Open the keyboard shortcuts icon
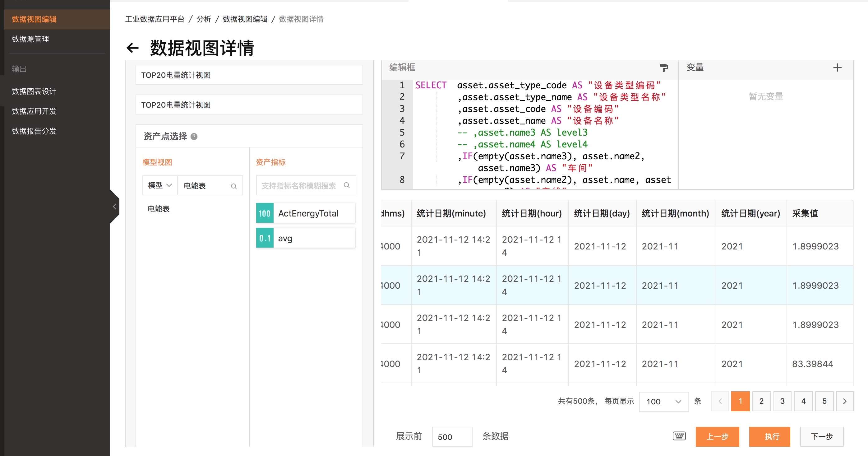This screenshot has height=456, width=868. (679, 436)
